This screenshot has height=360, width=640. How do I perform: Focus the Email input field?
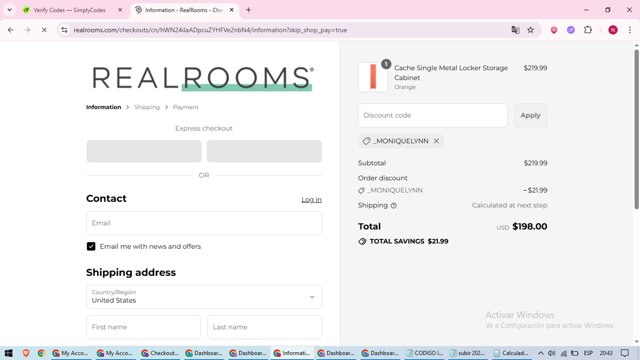[204, 223]
